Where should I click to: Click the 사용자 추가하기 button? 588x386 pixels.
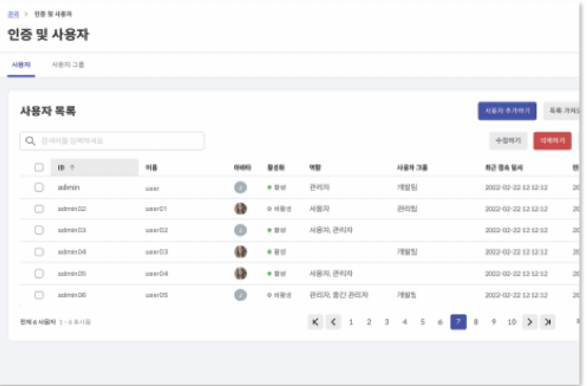(x=508, y=111)
